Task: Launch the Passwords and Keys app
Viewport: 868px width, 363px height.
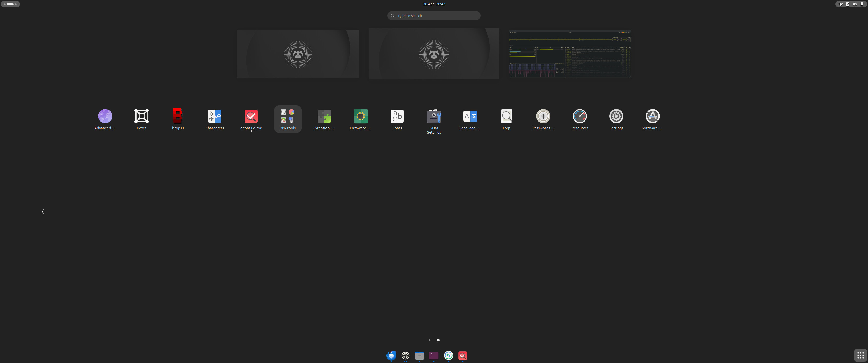Action: 543,119
